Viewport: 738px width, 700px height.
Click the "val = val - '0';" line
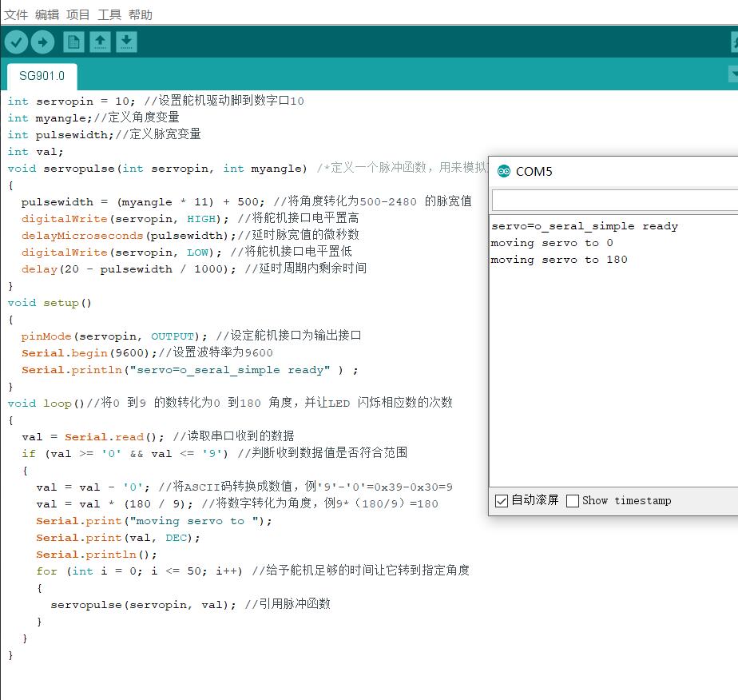244,487
